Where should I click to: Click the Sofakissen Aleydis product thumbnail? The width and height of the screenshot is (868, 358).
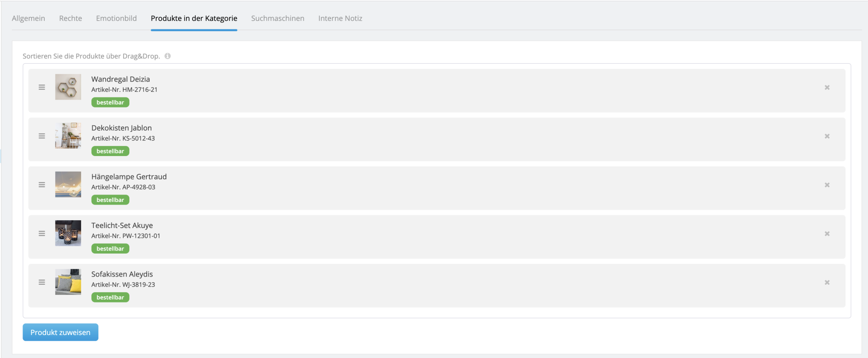pos(68,282)
